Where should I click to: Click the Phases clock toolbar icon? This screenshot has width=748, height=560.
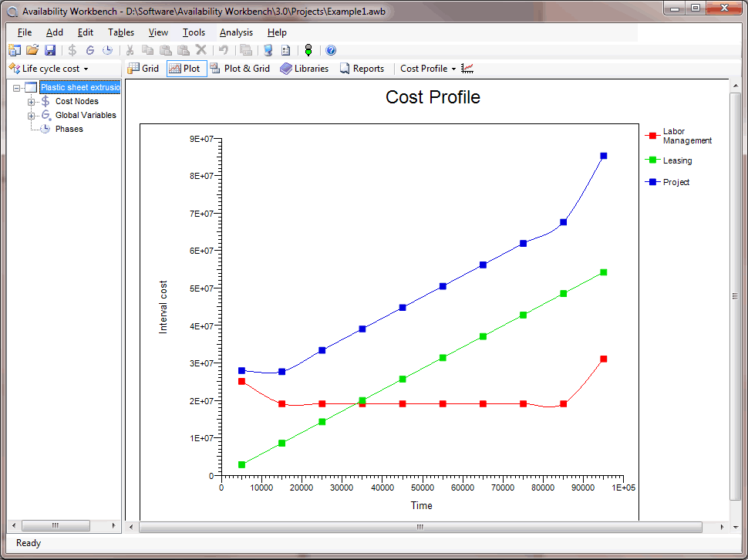click(107, 49)
